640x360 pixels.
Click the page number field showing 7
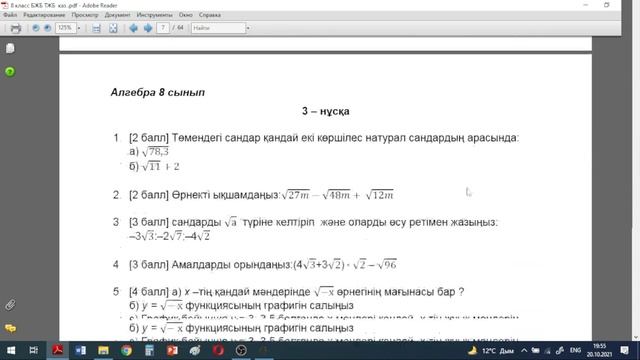coord(163,28)
